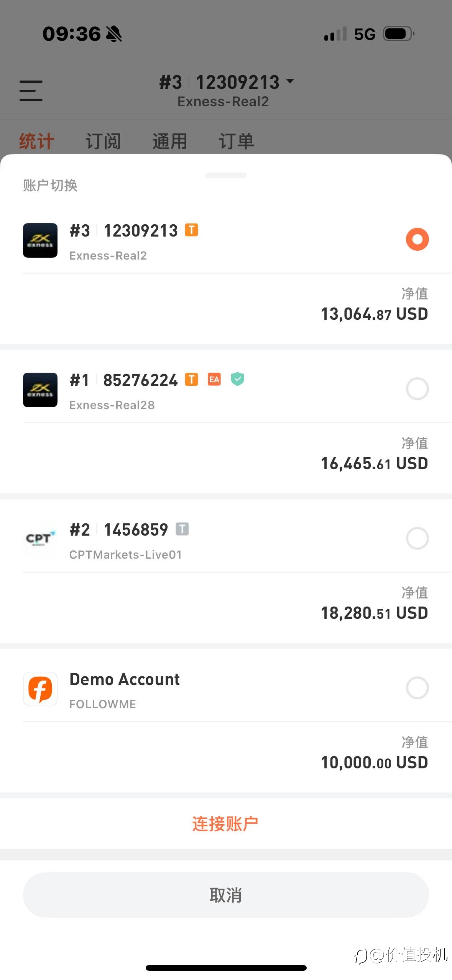452x980 pixels.
Task: Switch to the 订单 tab
Action: coord(237,141)
